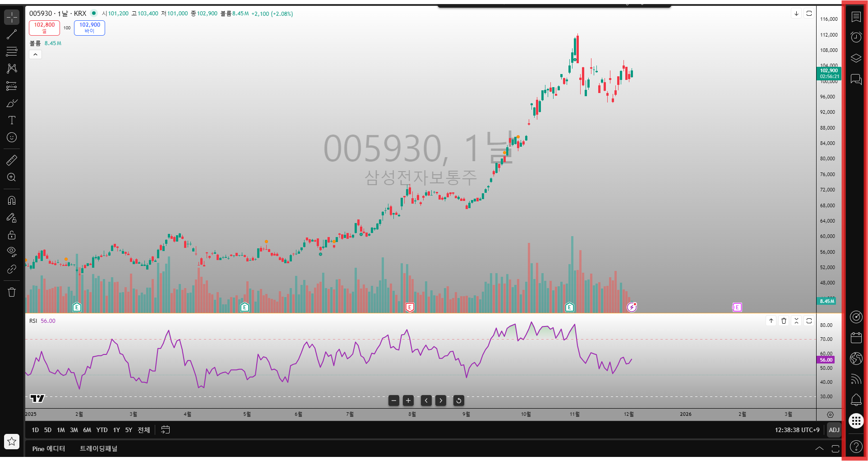Open the globe icon in the right sidebar
The height and width of the screenshot is (461, 868).
click(856, 359)
